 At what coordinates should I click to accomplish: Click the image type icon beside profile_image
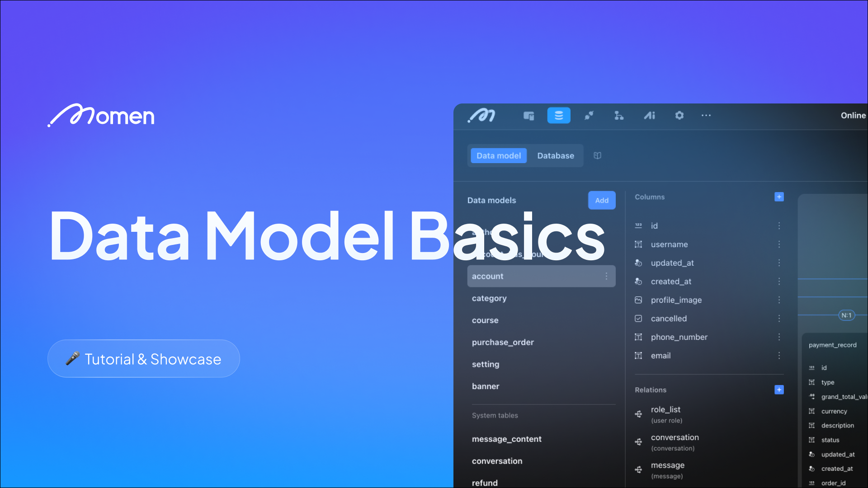point(638,300)
